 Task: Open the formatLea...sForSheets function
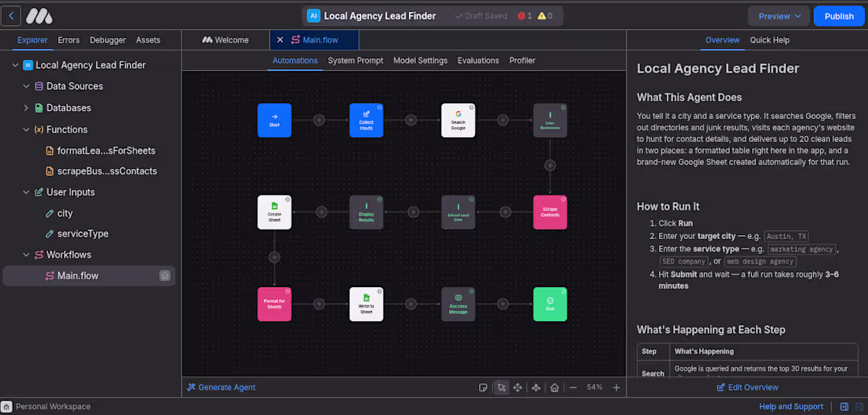click(x=107, y=151)
